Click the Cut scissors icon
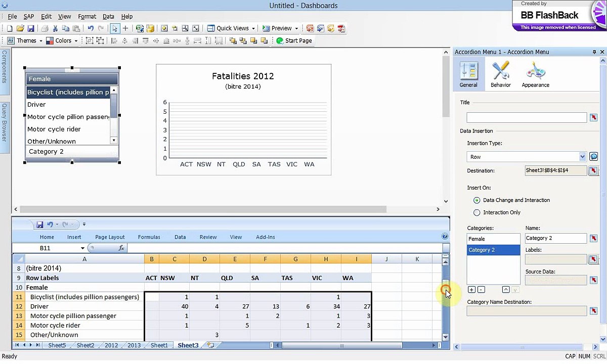 (55, 28)
